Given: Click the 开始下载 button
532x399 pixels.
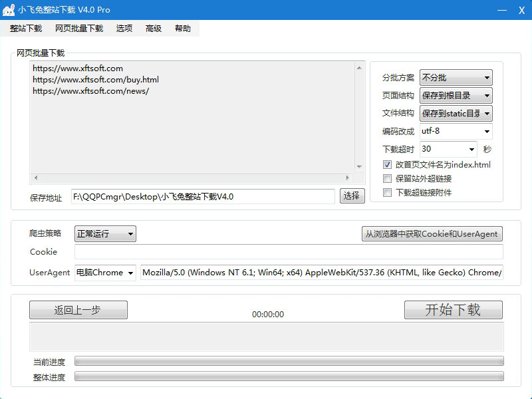Looking at the screenshot, I should pyautogui.click(x=453, y=310).
